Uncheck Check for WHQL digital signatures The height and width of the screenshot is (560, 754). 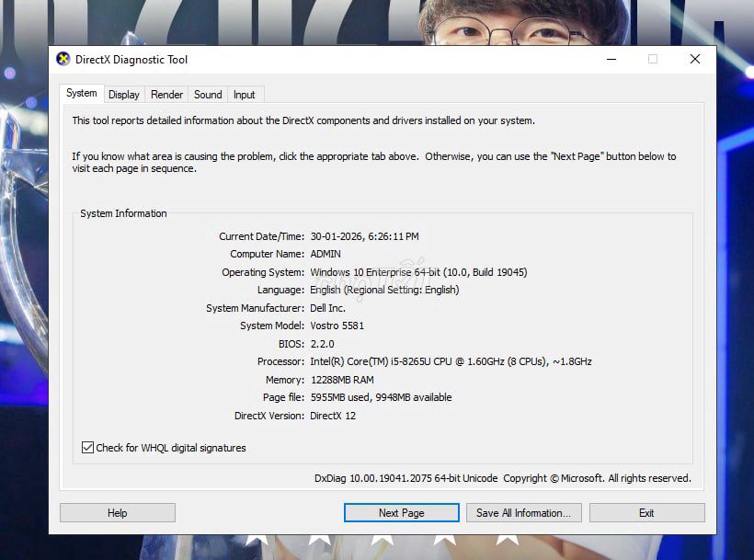point(88,448)
